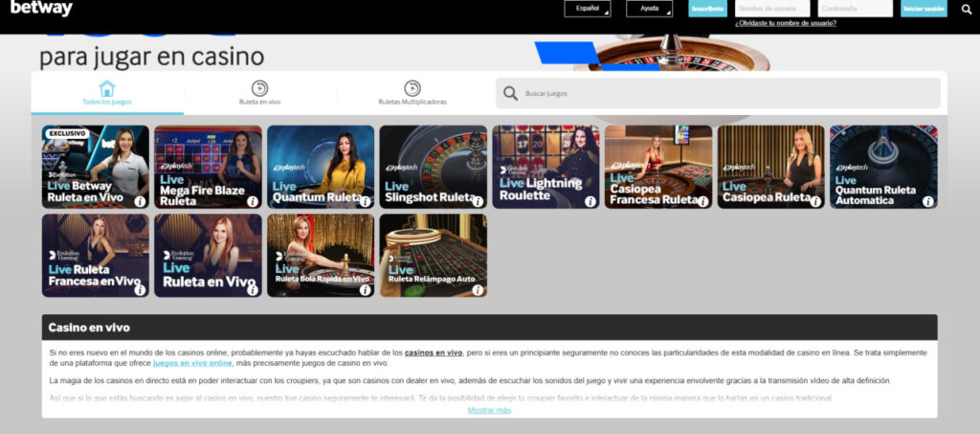Show info icon on Mega Fire Blaze Ruleta

253,201
